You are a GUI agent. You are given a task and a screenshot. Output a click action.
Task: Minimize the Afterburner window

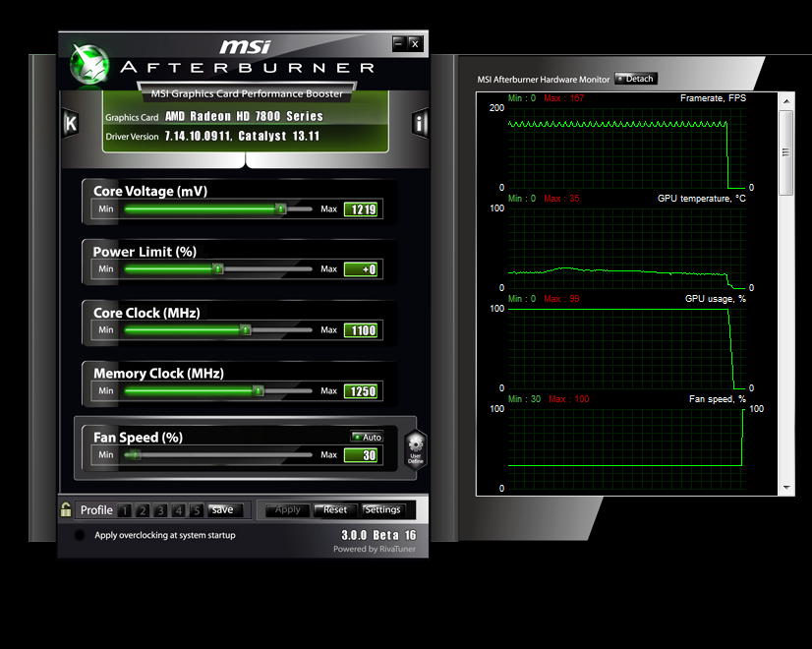pyautogui.click(x=398, y=43)
